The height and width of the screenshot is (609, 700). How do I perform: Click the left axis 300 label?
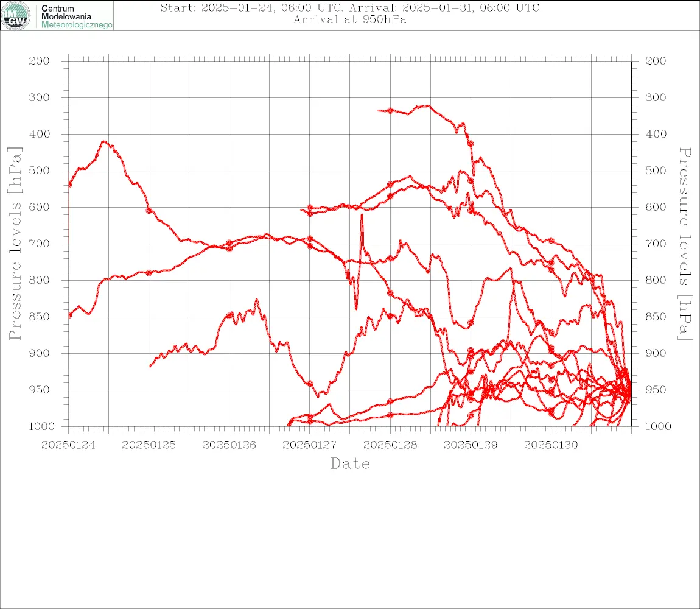point(40,97)
